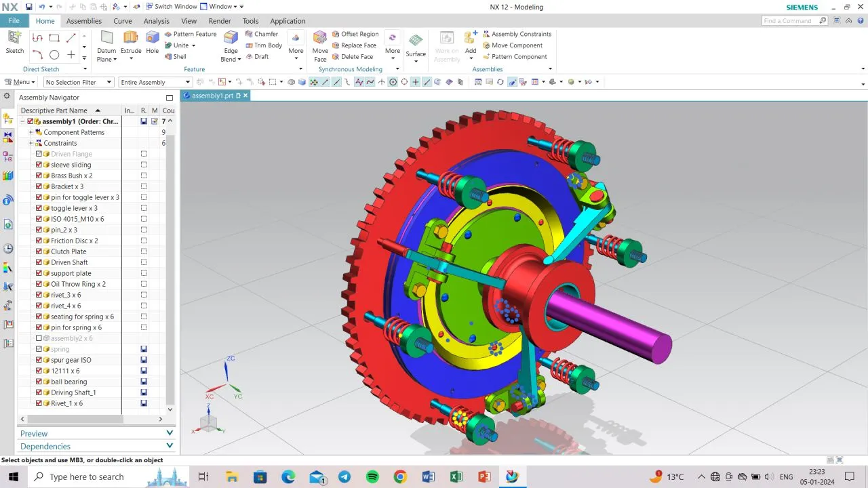Screen dimensions: 868x488
Task: Click the Surface tool icon
Action: (x=416, y=40)
